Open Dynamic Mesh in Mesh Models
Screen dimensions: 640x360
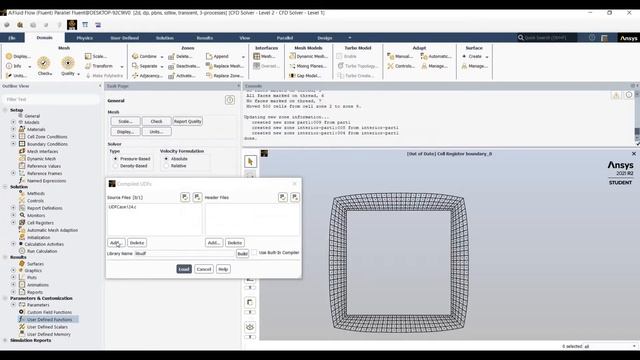click(x=308, y=56)
